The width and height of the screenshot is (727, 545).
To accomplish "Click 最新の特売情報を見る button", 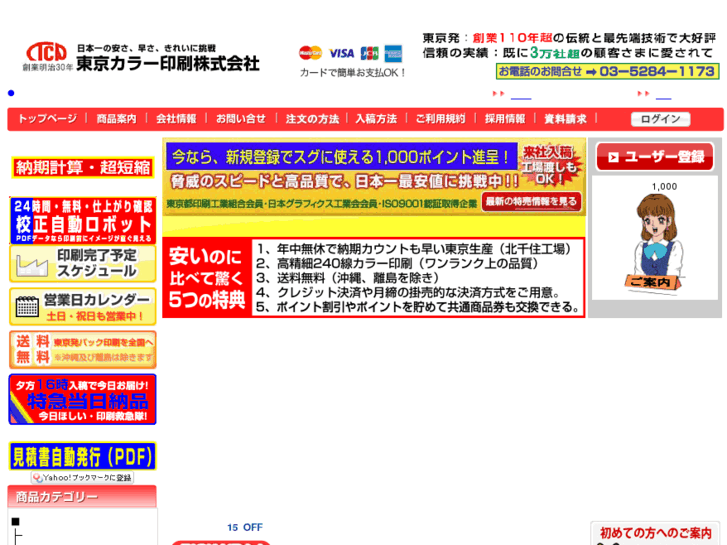I will [531, 201].
